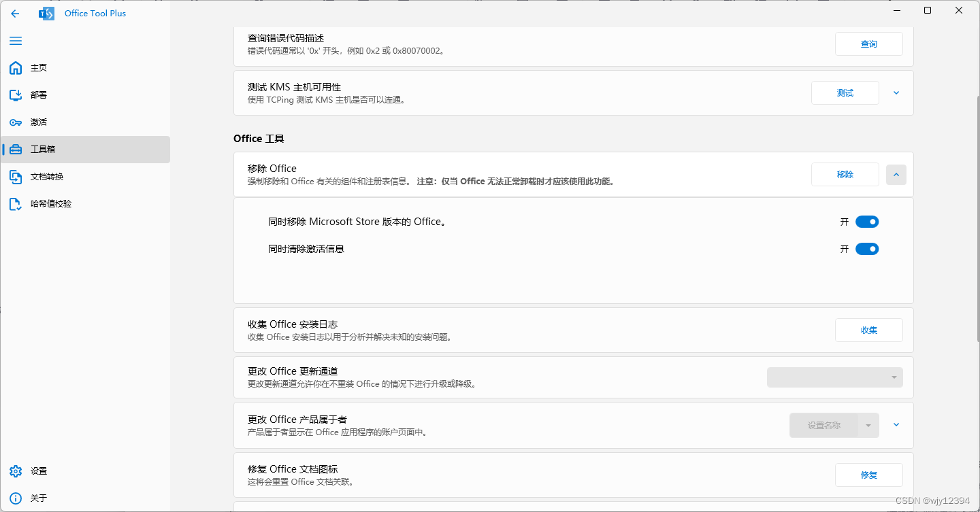Open the 更改 Office 更新通道 dropdown
This screenshot has height=512, width=980.
[x=835, y=377]
